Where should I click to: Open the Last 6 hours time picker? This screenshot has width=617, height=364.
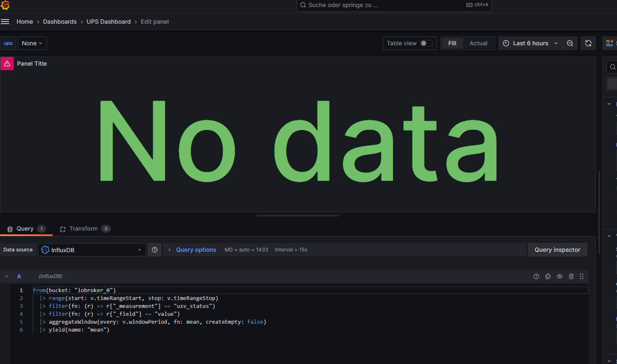point(530,43)
